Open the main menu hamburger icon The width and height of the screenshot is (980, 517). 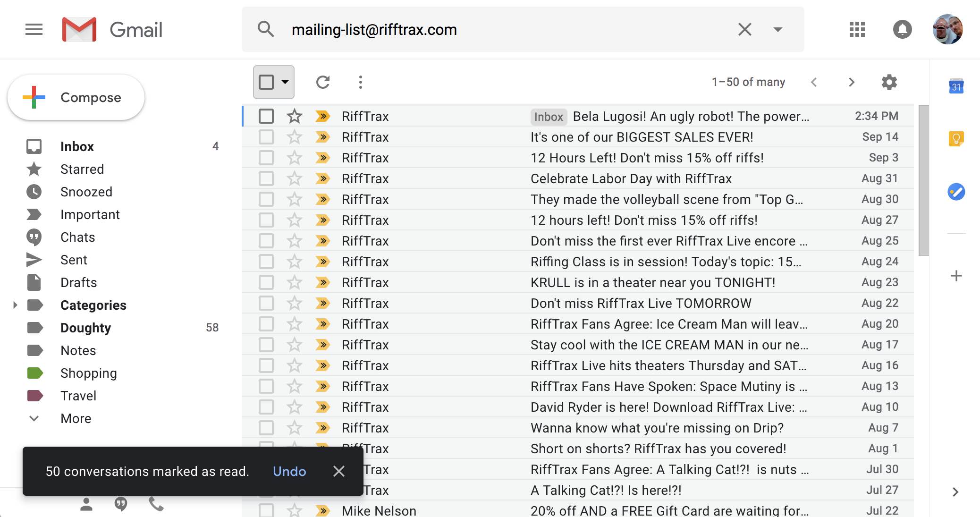coord(34,30)
